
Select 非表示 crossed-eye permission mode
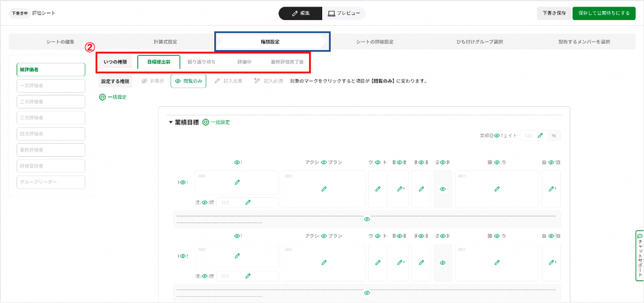pyautogui.click(x=153, y=82)
